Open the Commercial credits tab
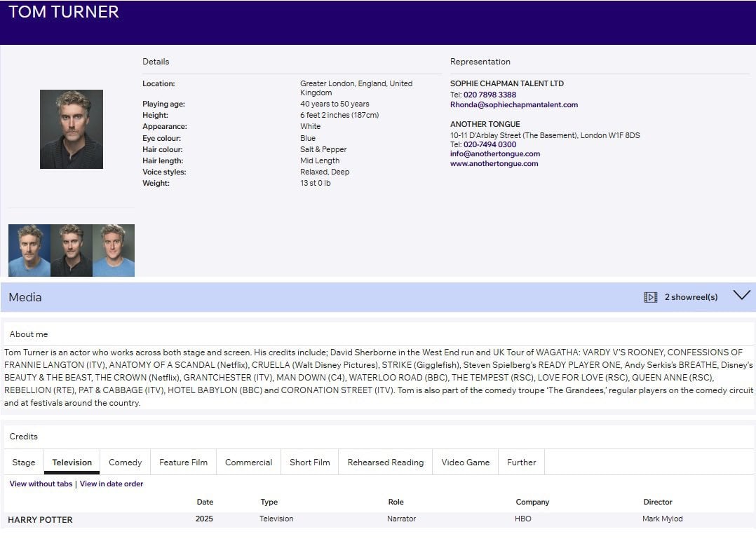 click(248, 463)
